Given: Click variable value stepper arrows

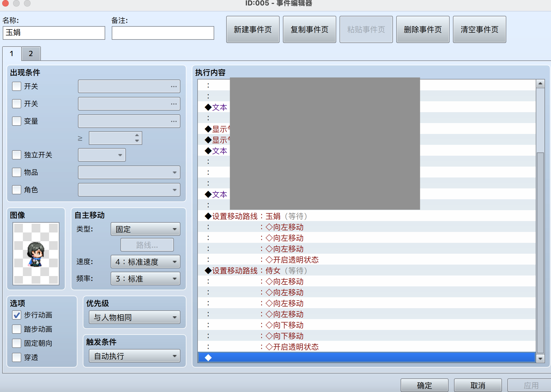Looking at the screenshot, I should [137, 138].
